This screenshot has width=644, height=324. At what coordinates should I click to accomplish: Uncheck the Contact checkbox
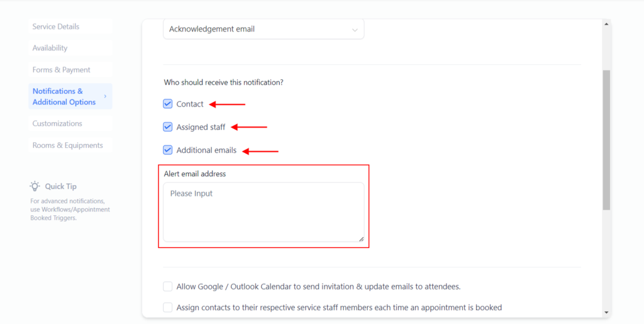pyautogui.click(x=168, y=104)
